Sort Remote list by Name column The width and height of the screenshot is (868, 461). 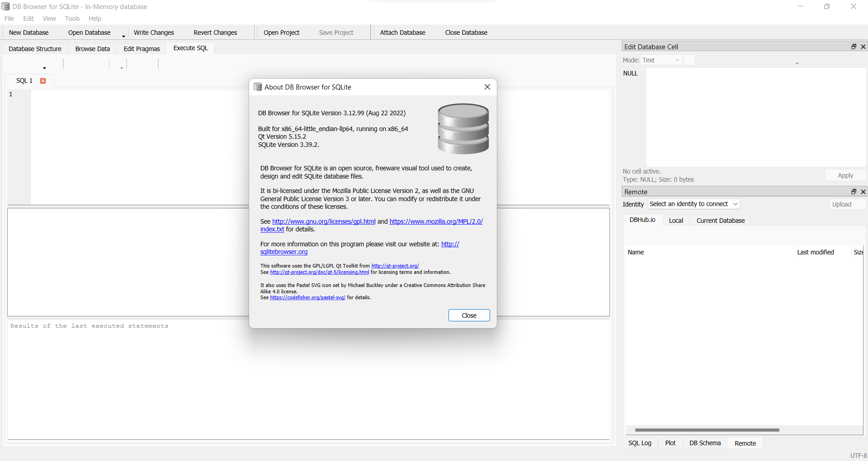pyautogui.click(x=710, y=252)
